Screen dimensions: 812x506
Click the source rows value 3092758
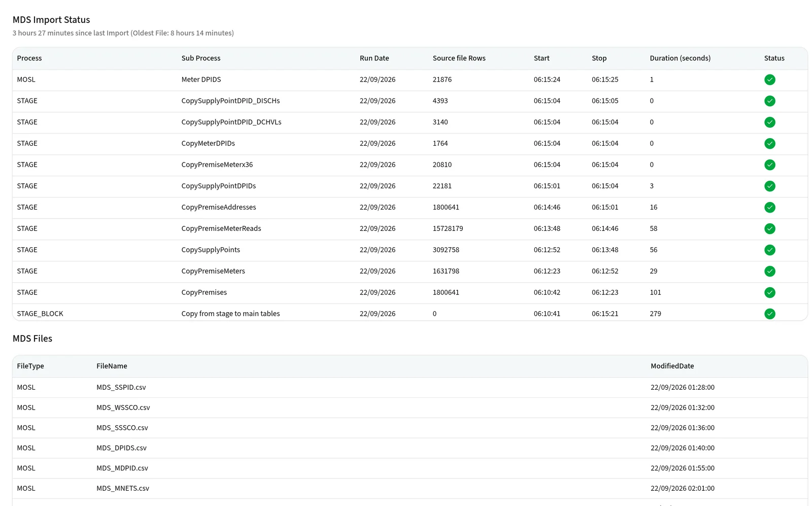(446, 250)
